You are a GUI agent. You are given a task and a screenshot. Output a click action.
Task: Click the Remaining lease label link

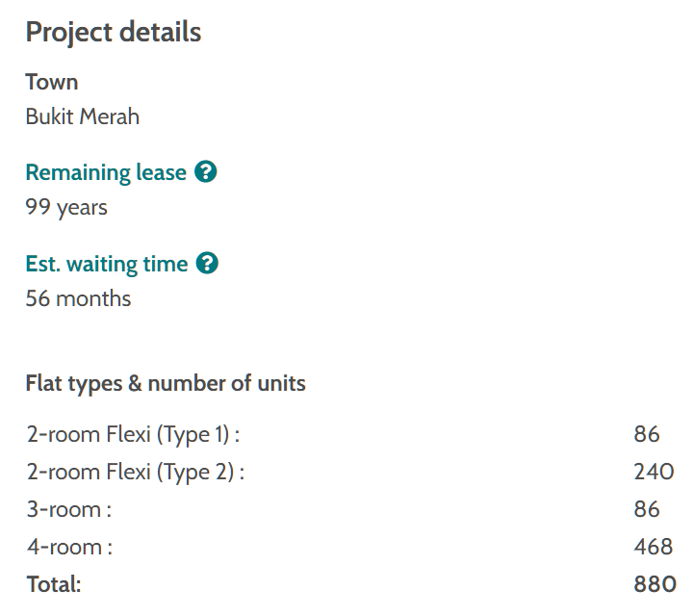(x=106, y=172)
